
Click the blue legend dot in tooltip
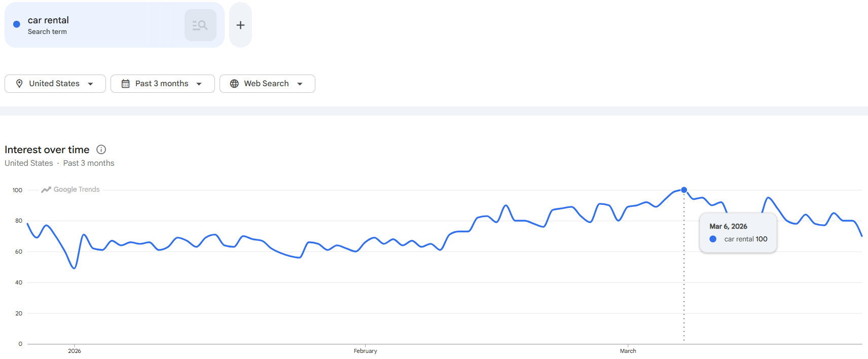point(713,239)
